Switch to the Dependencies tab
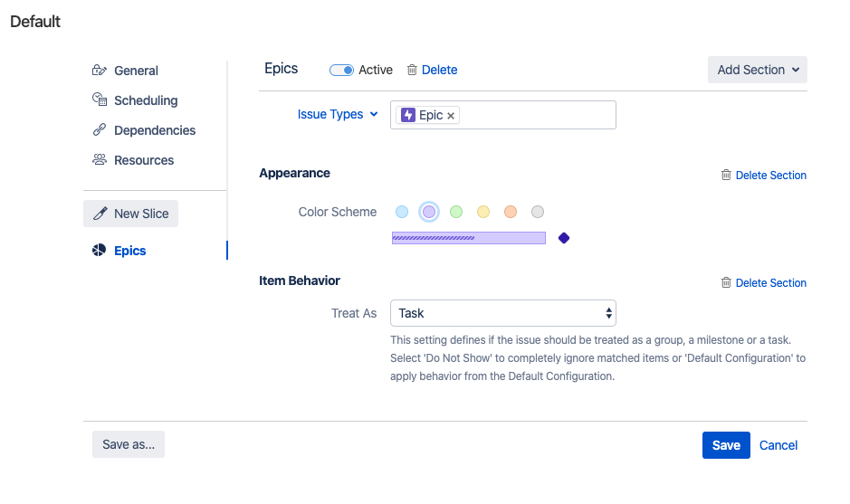The height and width of the screenshot is (504, 850). click(154, 130)
